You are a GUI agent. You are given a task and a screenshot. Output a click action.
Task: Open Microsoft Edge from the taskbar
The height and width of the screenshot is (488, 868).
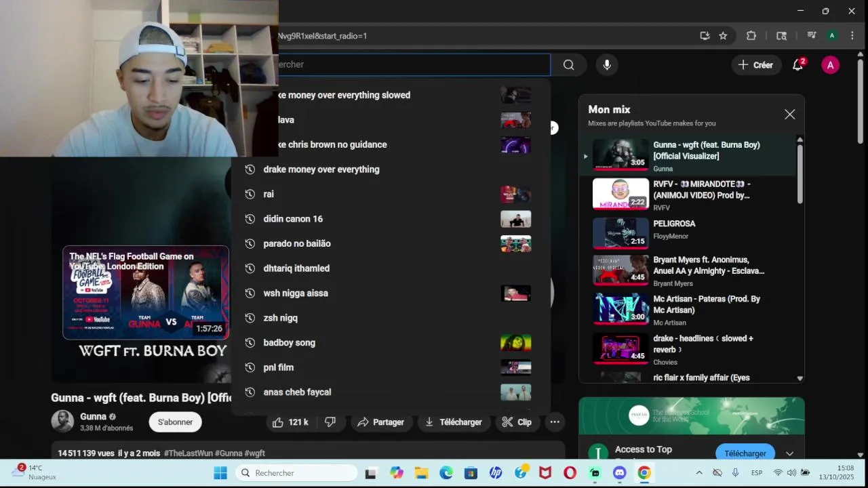446,473
